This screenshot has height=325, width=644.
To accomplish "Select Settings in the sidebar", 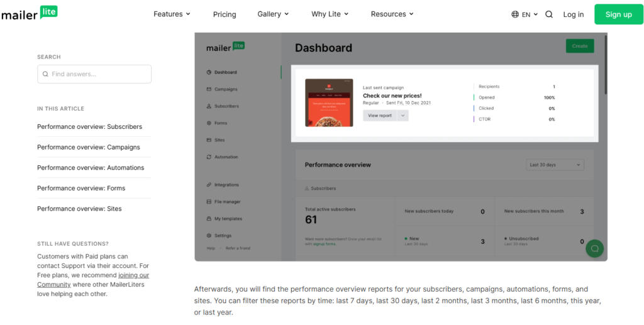I will (x=223, y=236).
